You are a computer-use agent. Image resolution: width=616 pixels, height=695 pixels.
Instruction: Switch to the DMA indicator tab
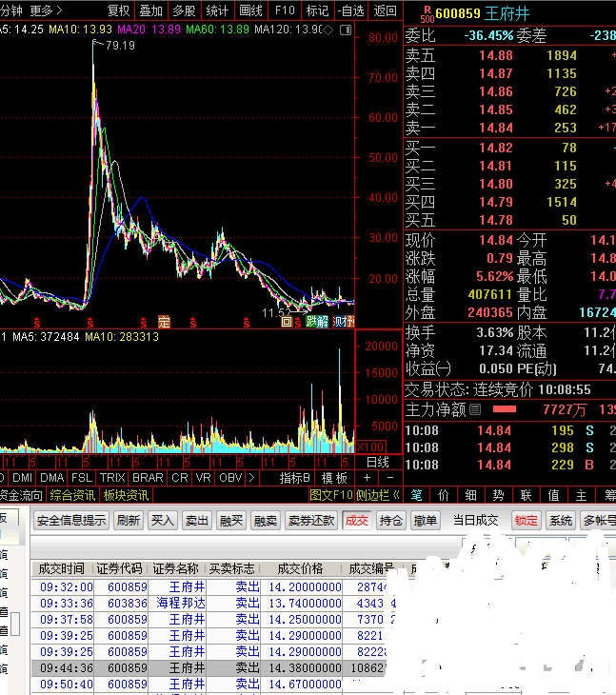pyautogui.click(x=51, y=478)
